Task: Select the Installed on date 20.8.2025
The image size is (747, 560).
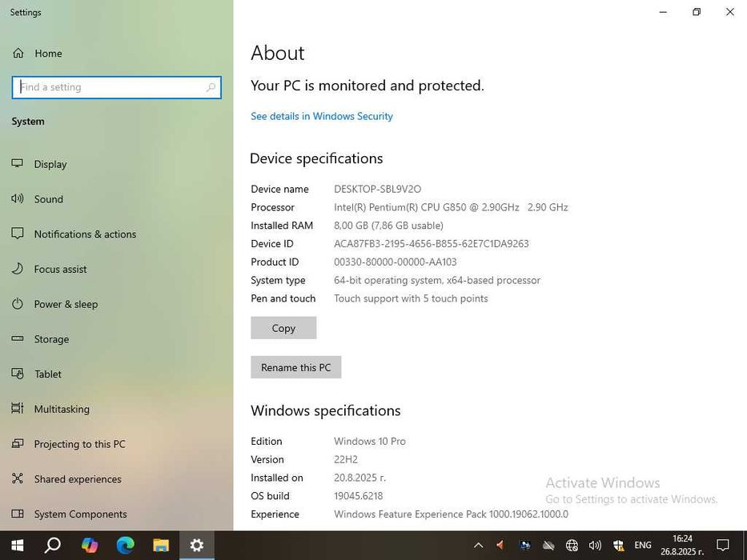Action: [359, 478]
